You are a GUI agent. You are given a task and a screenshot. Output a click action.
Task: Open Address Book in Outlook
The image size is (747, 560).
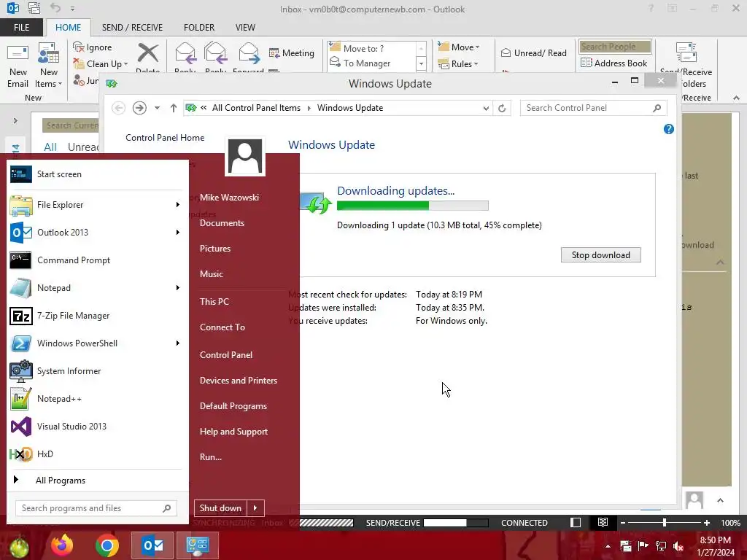[x=614, y=63]
